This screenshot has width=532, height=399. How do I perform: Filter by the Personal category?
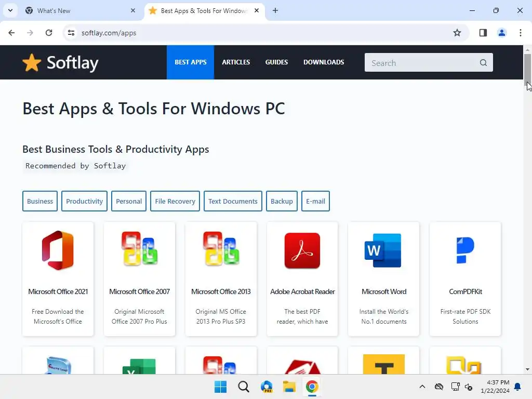[x=129, y=201]
